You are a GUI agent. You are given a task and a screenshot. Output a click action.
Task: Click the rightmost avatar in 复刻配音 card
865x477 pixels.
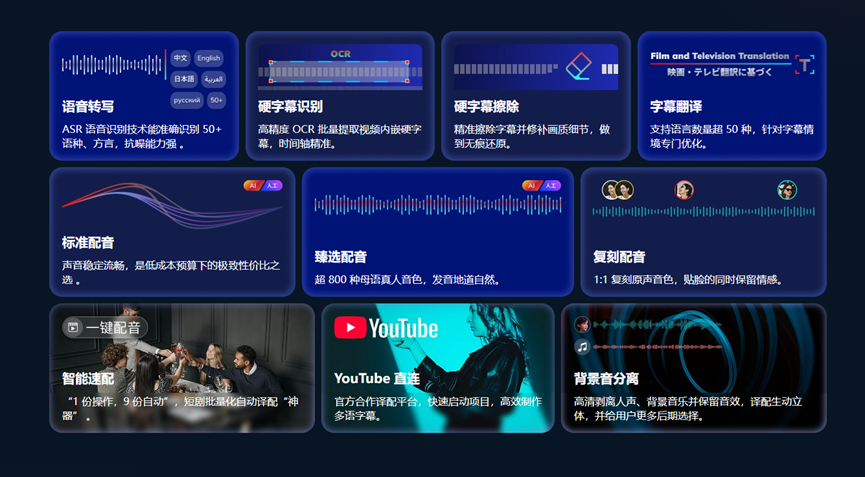[787, 190]
